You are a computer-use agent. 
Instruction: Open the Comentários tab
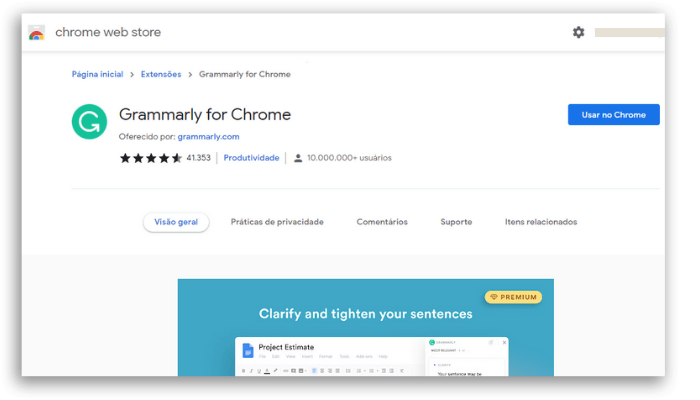click(x=382, y=222)
